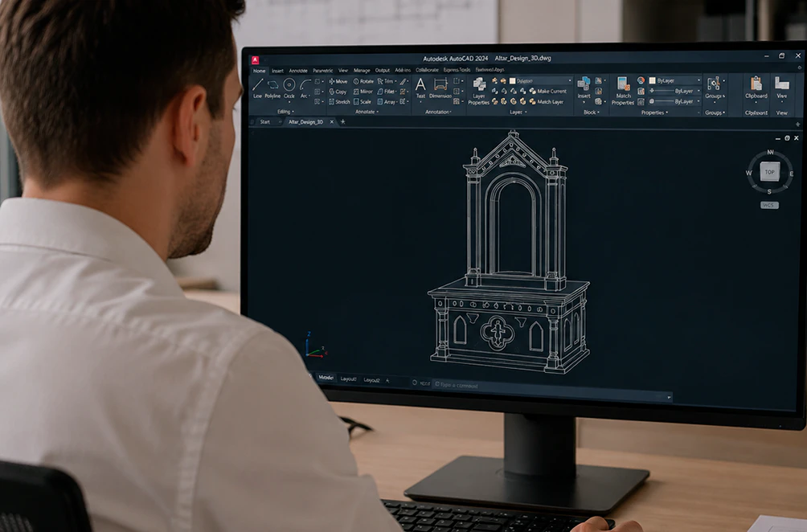Go to the Manage ribbon tab
The height and width of the screenshot is (532, 807).
click(x=362, y=71)
